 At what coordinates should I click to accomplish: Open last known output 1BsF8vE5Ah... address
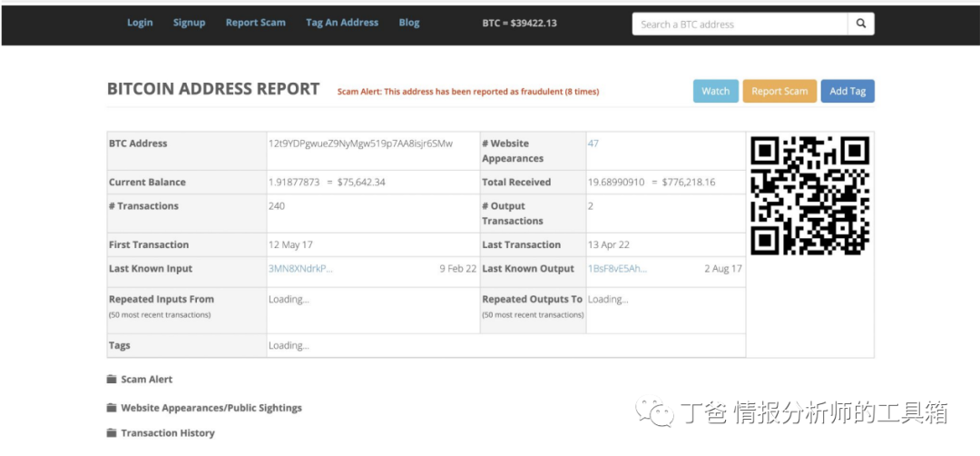(618, 268)
